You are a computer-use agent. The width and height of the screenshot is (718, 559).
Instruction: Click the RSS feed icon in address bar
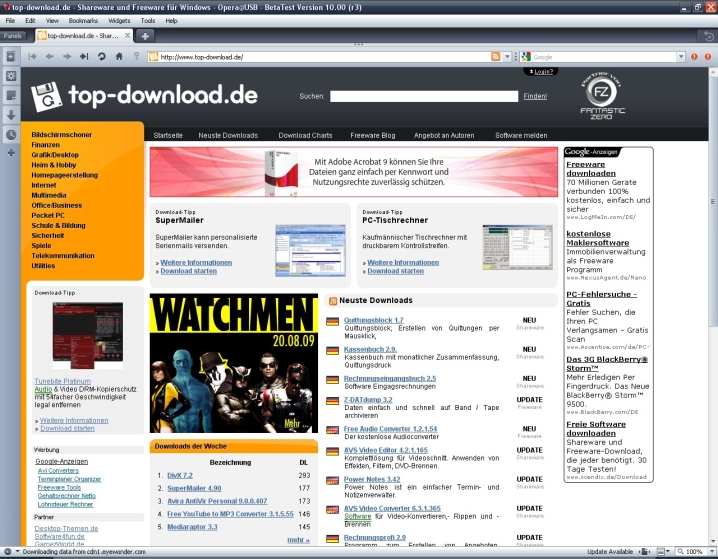coord(496,57)
